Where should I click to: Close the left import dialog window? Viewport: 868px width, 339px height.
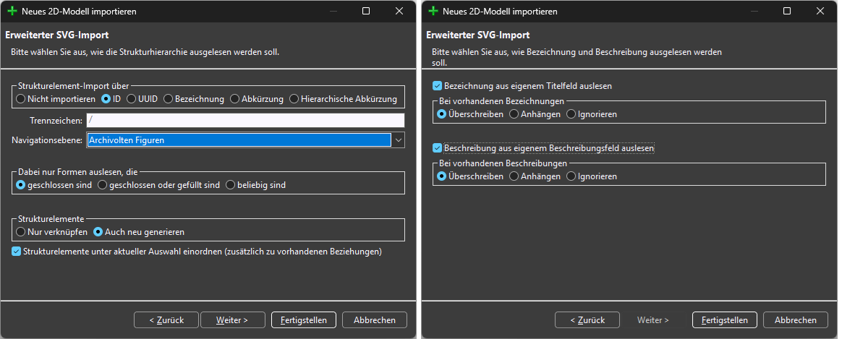[x=399, y=12]
